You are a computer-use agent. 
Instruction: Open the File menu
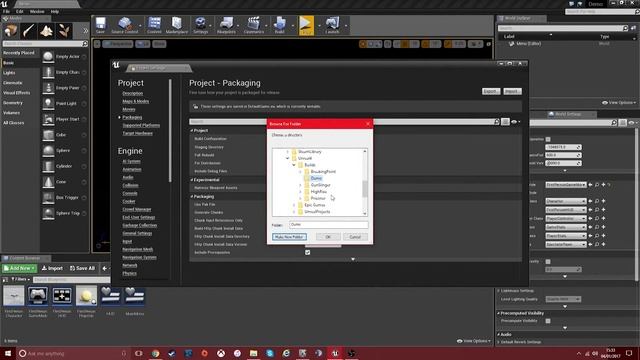[6, 11]
